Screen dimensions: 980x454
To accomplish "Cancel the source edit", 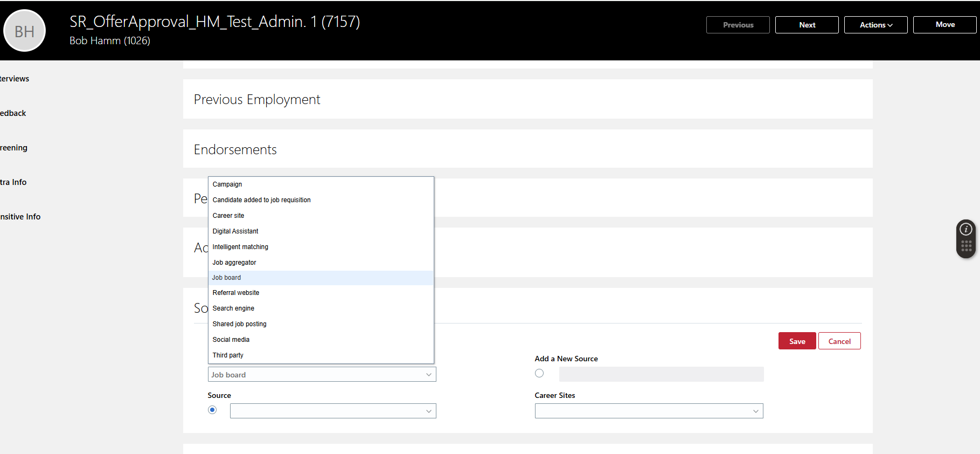I will (x=839, y=341).
